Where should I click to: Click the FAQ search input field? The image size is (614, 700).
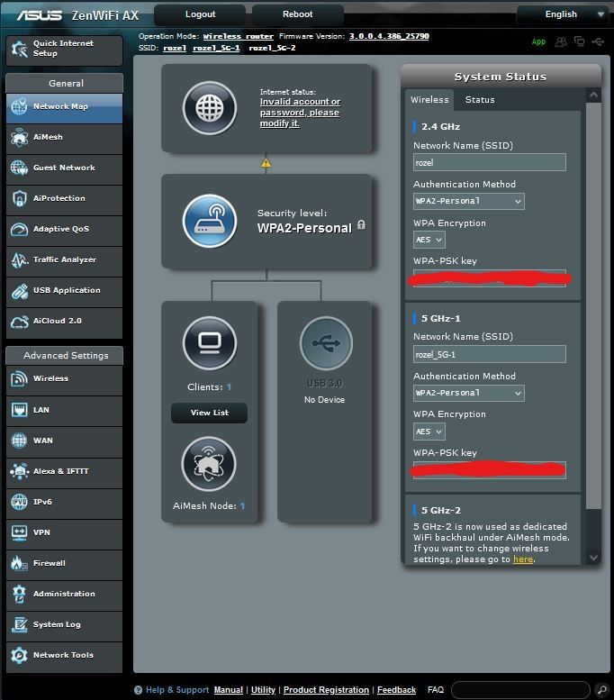[520, 690]
